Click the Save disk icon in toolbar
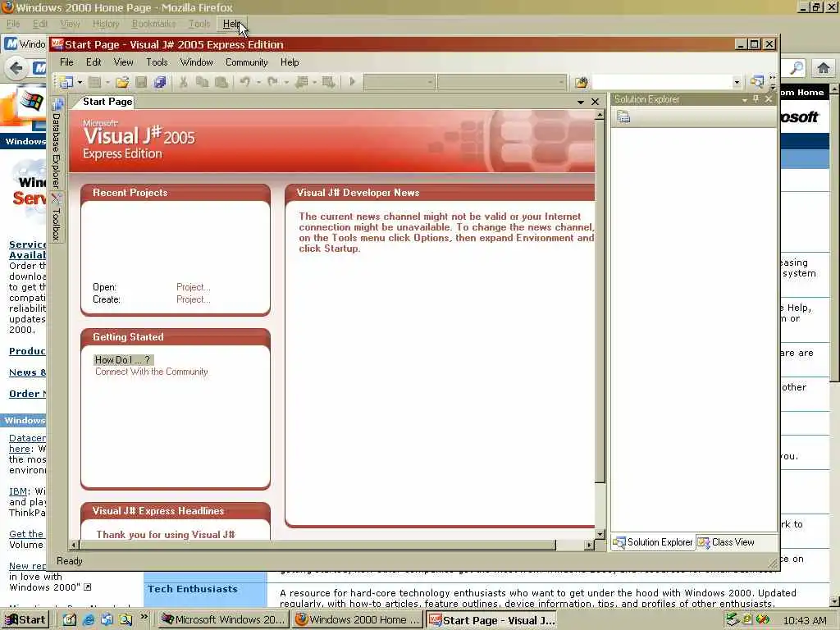Viewport: 840px width, 630px height. (141, 82)
